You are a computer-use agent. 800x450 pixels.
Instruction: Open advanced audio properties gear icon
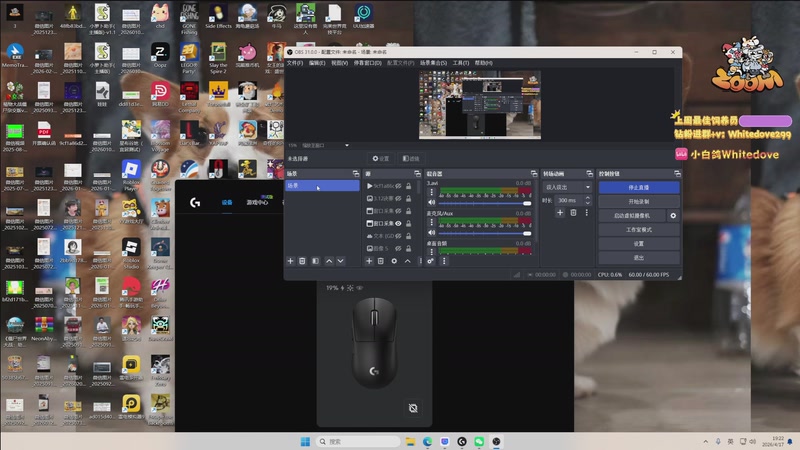tap(431, 261)
